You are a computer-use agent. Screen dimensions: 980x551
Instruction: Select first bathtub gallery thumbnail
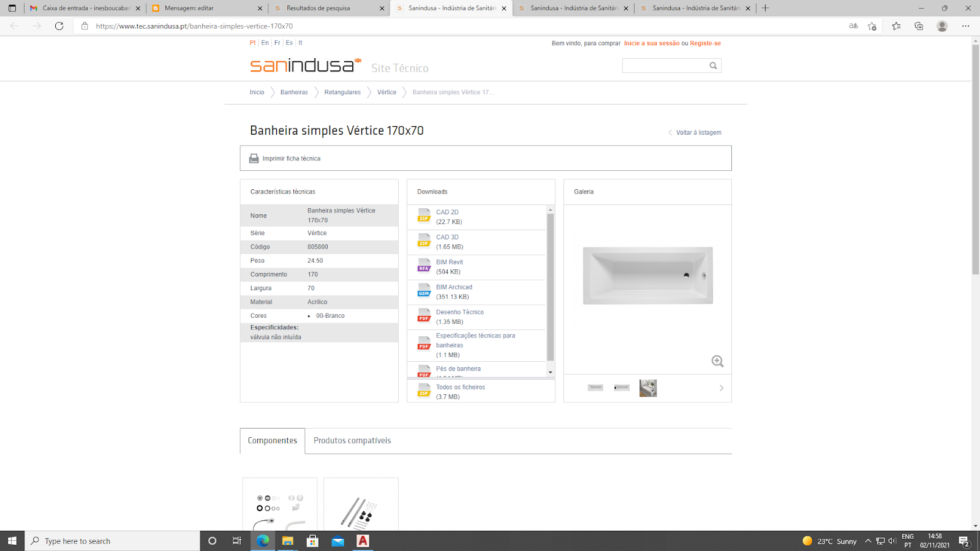pyautogui.click(x=595, y=388)
